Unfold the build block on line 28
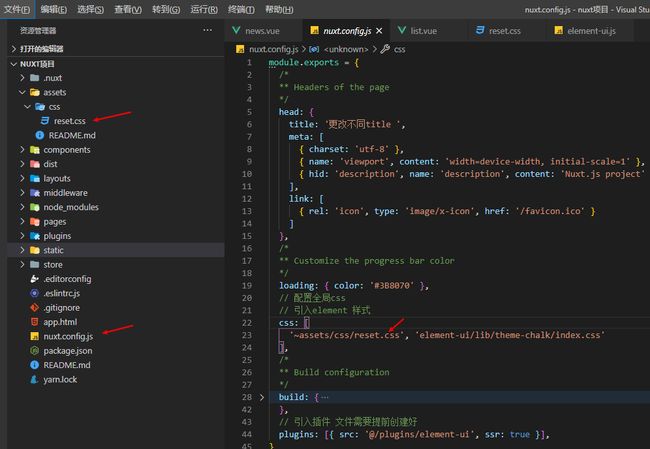 pos(262,397)
